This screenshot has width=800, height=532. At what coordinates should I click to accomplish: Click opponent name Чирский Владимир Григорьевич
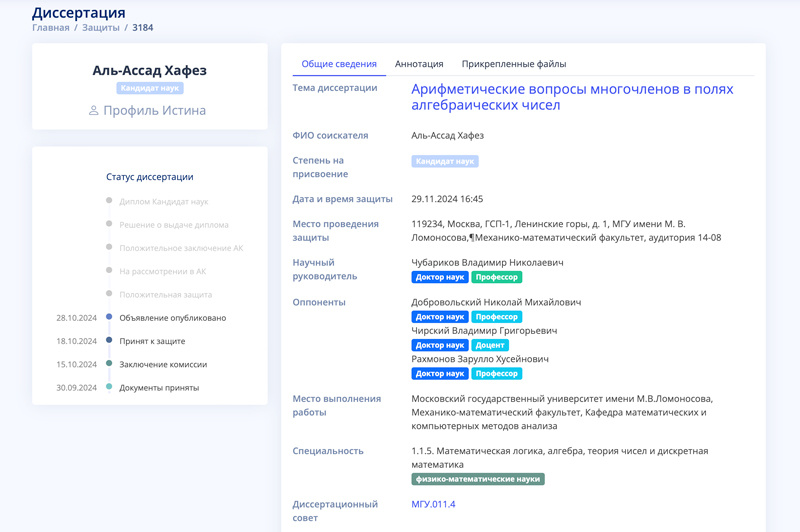pyautogui.click(x=484, y=331)
